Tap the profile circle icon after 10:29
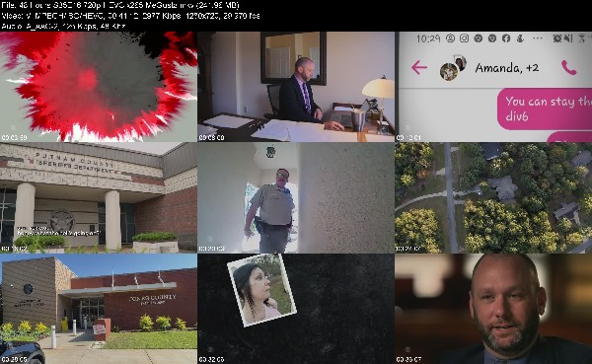 (x=450, y=38)
